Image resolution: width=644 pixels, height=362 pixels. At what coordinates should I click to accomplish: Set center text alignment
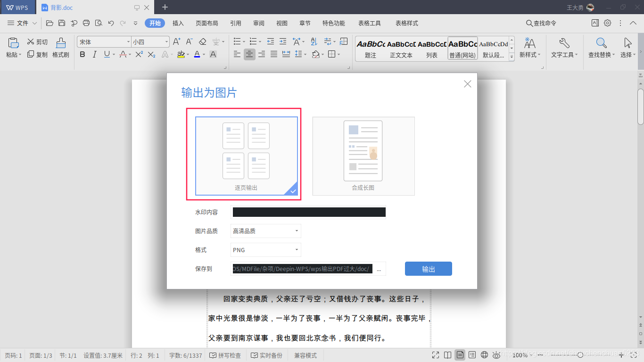tap(249, 54)
